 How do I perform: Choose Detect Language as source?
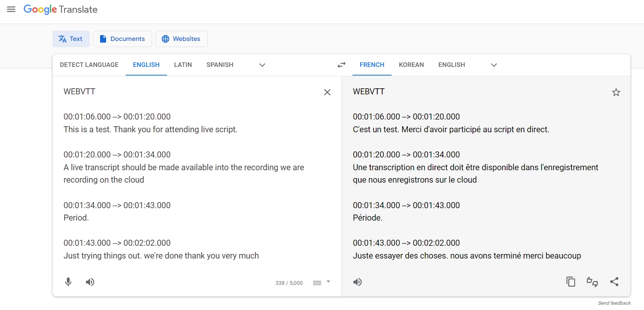coord(89,65)
